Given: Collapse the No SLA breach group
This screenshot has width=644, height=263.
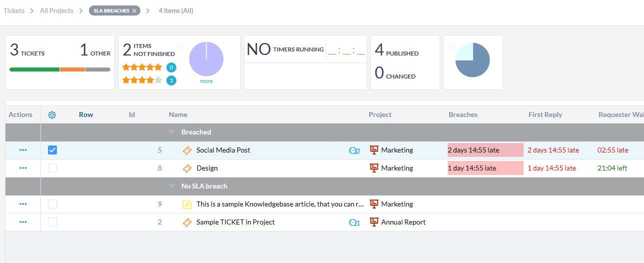Looking at the screenshot, I should point(172,186).
